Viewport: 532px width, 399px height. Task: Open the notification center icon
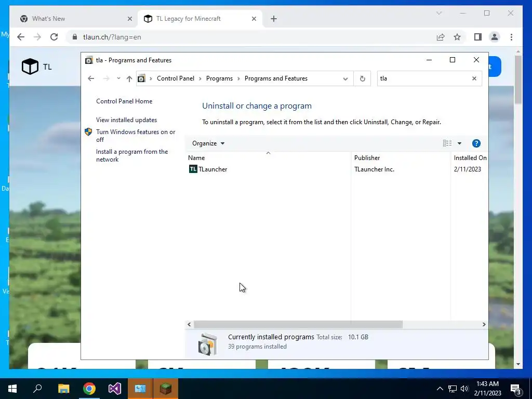[516, 389]
